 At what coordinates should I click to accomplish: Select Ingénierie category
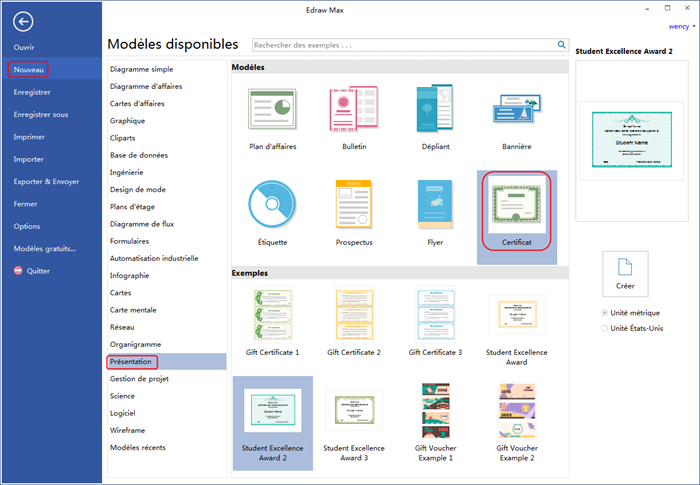point(126,172)
